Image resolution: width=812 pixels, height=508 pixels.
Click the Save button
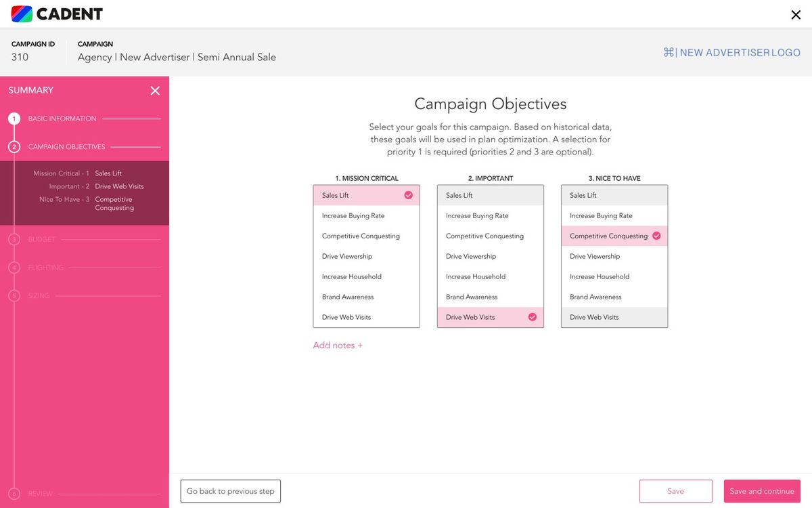675,490
